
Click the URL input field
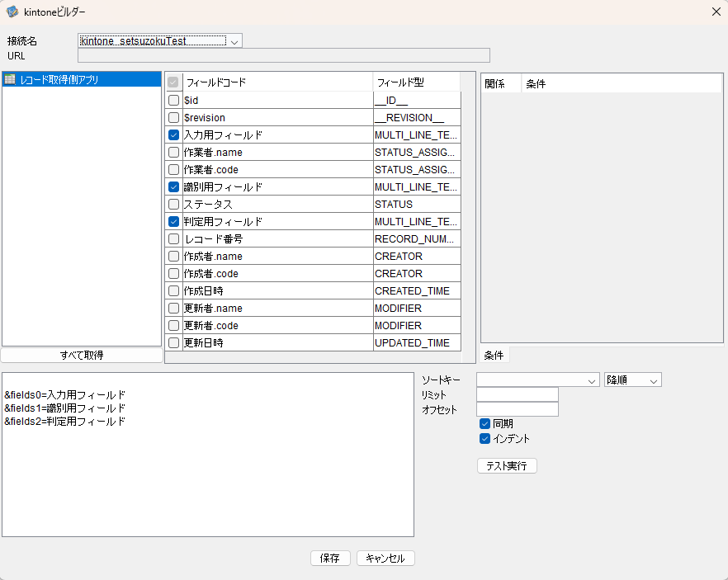pyautogui.click(x=284, y=55)
